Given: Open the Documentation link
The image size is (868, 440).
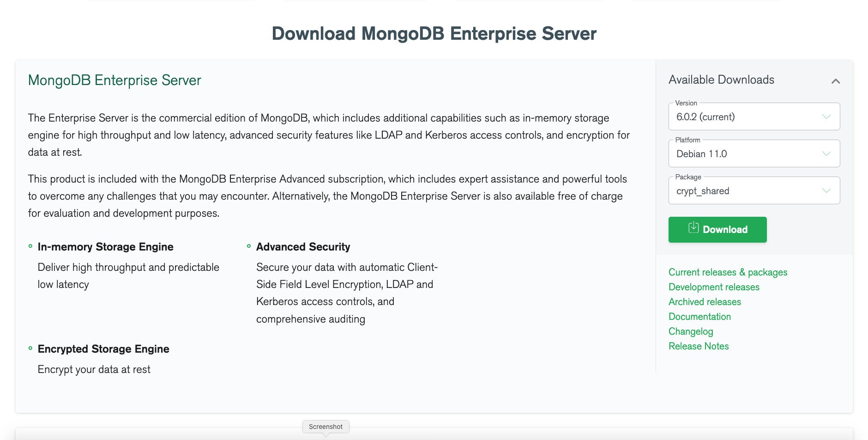Looking at the screenshot, I should pos(699,317).
